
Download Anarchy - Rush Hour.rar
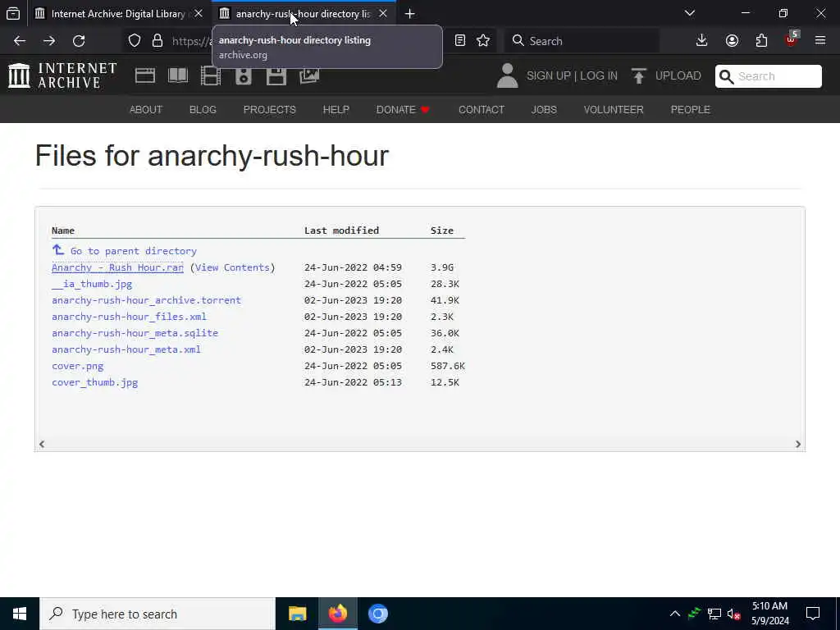coord(117,267)
